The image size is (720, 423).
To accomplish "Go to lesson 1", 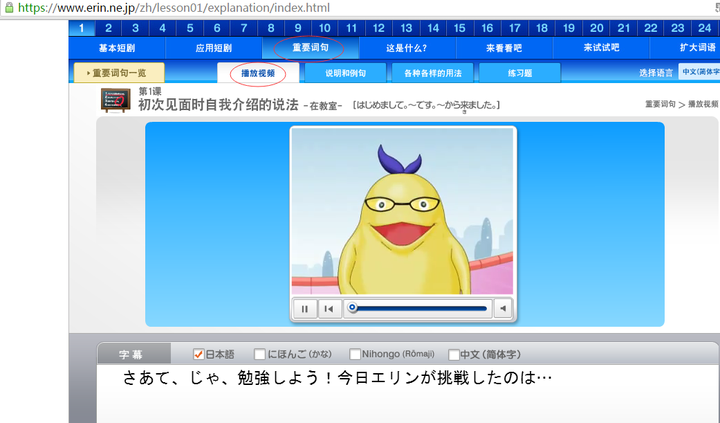I will click(82, 28).
